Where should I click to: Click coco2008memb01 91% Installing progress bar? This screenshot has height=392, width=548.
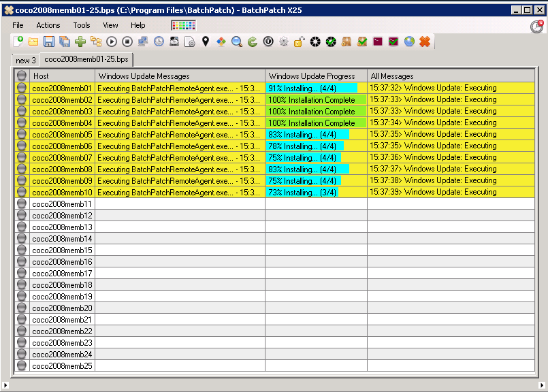312,88
